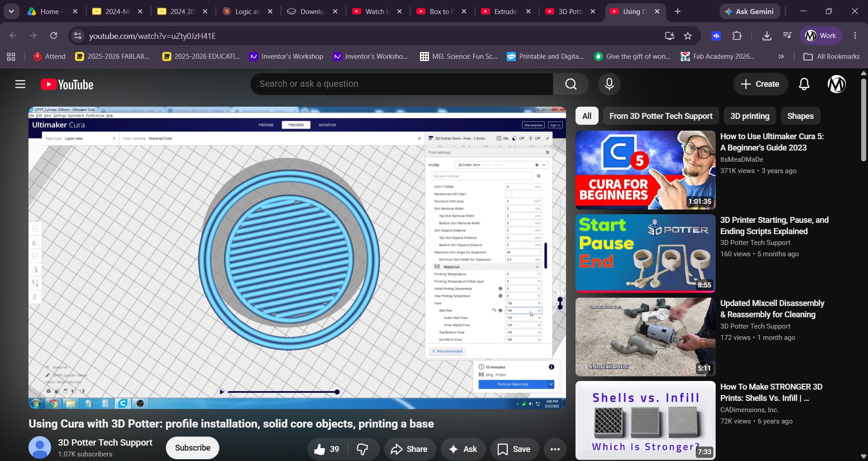868x461 pixels.
Task: Open the YouTube guide hamburger menu
Action: click(x=20, y=85)
